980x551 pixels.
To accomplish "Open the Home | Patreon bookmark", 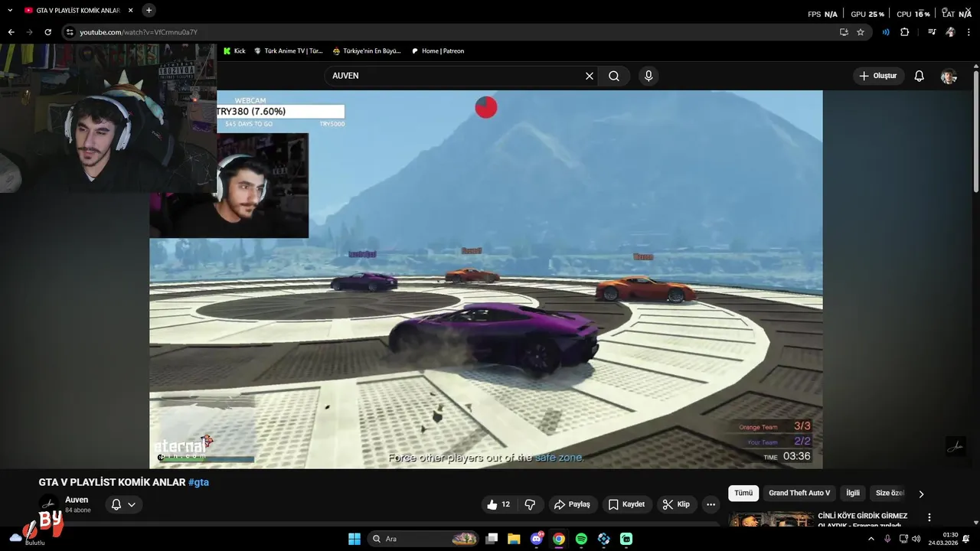I will coord(438,51).
